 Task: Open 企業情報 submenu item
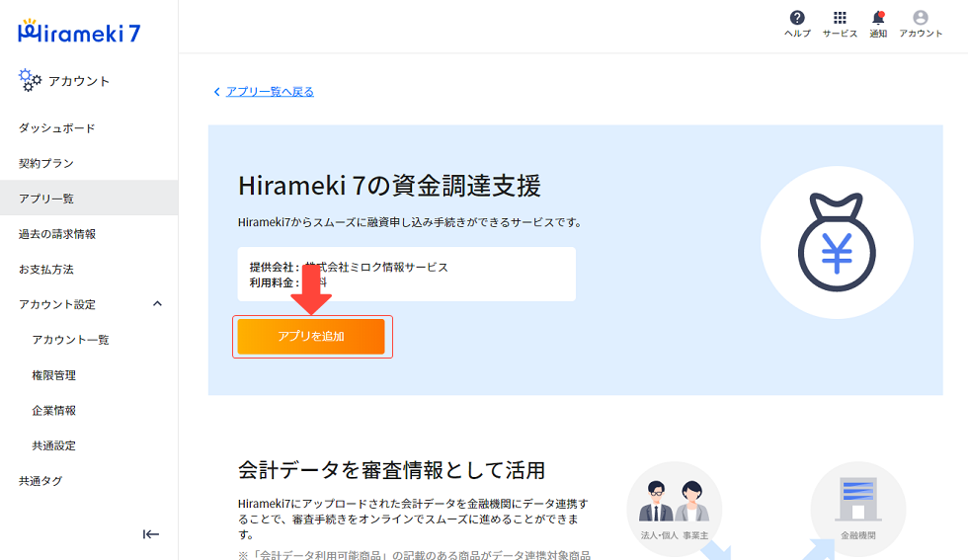89,410
